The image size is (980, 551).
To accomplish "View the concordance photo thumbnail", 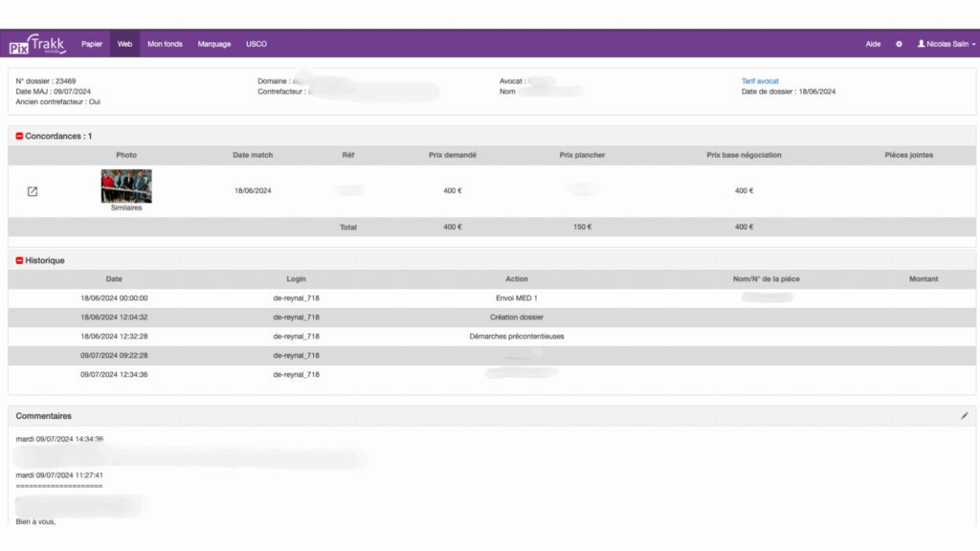I will point(126,186).
